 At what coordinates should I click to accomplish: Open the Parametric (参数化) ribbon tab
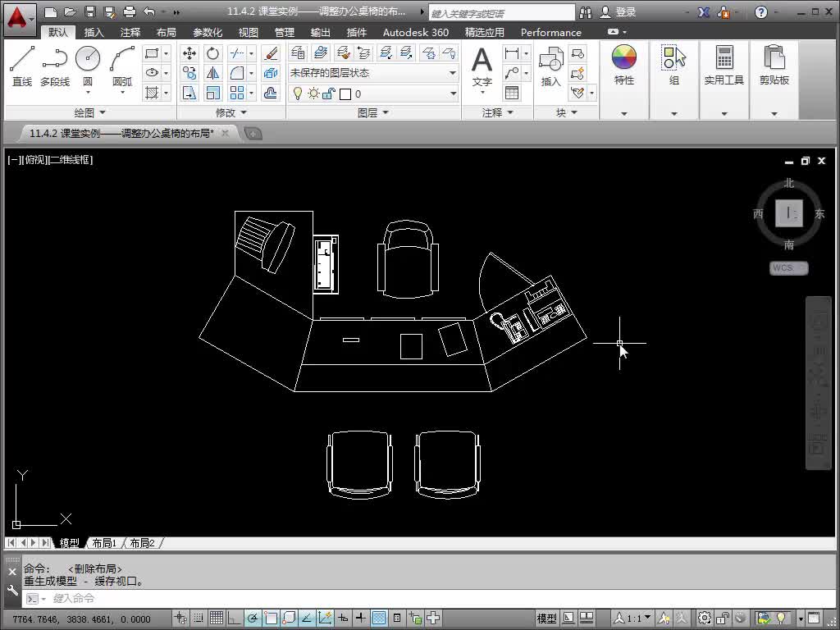(x=208, y=32)
